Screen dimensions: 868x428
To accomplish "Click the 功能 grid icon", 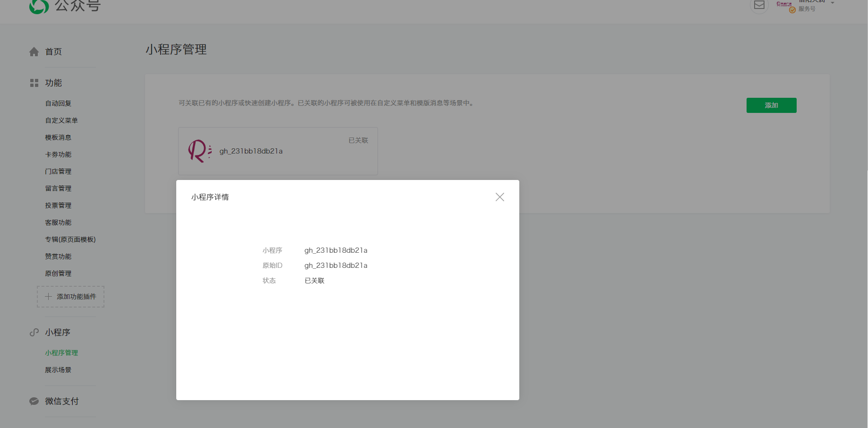I will 34,83.
